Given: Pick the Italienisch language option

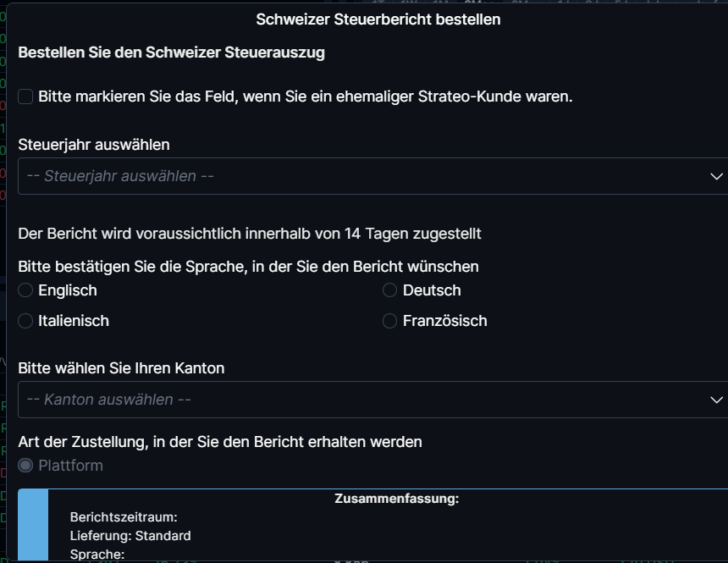Looking at the screenshot, I should click(26, 321).
